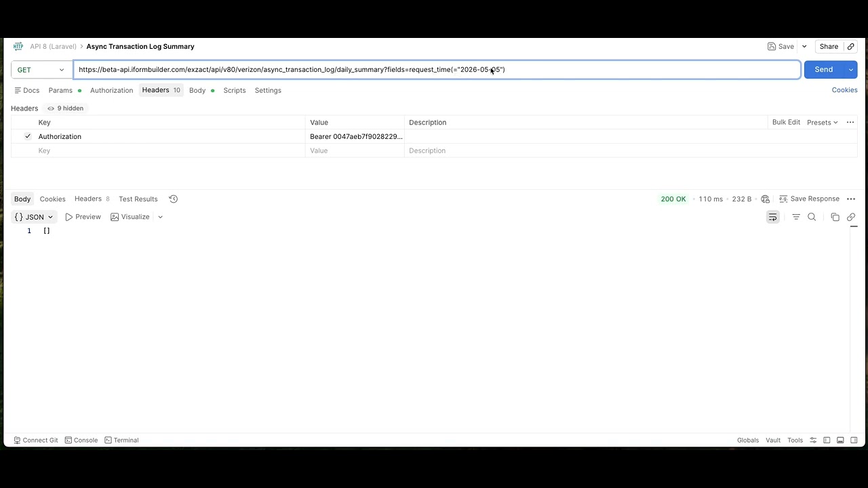The height and width of the screenshot is (488, 868).
Task: Switch to Visualize response view
Action: coord(130,217)
